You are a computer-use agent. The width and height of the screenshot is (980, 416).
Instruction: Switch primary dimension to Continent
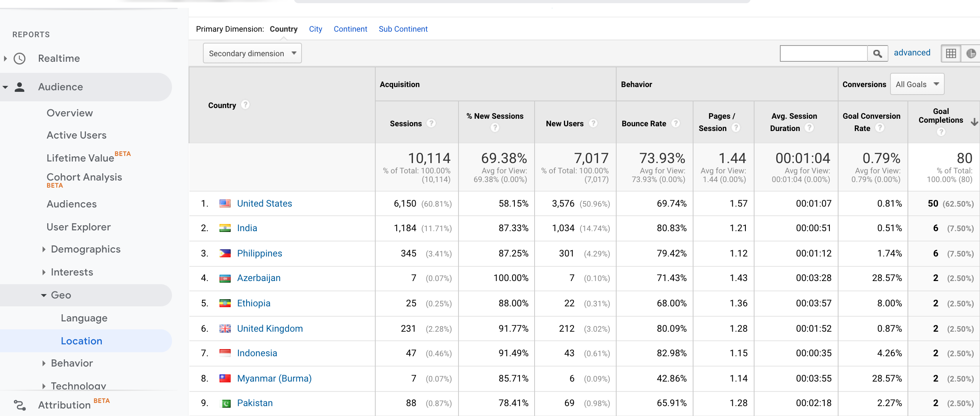[350, 29]
